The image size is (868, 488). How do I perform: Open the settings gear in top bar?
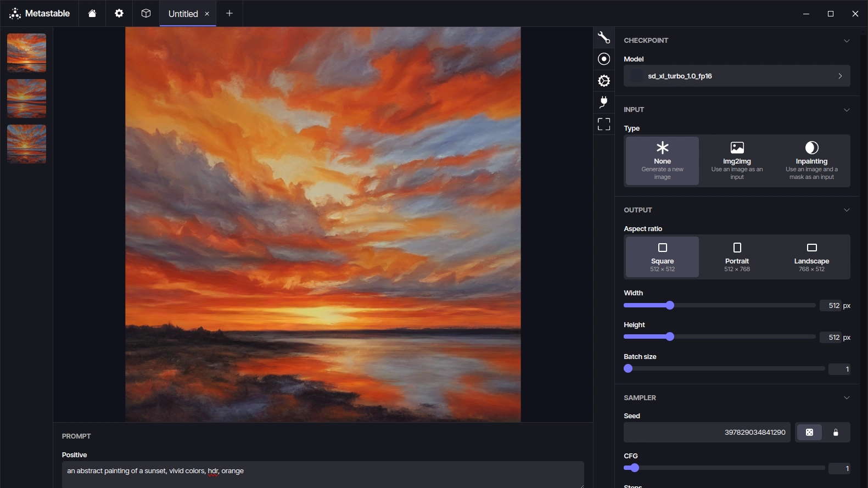click(x=119, y=13)
